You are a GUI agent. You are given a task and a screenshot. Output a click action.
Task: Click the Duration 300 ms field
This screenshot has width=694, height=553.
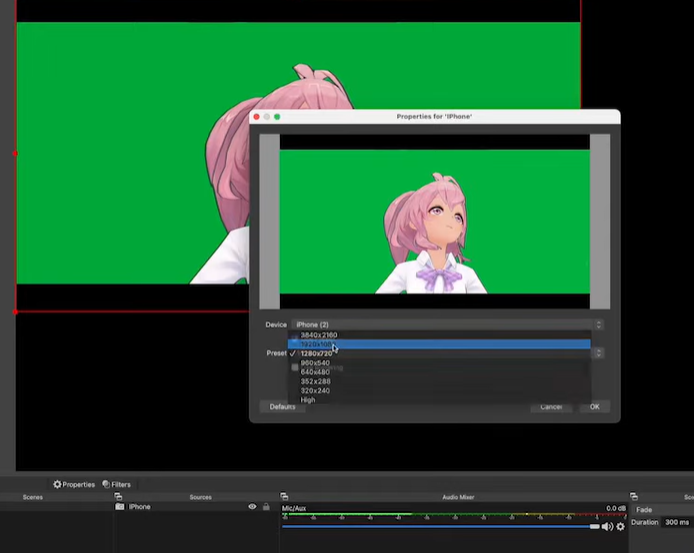tap(677, 522)
